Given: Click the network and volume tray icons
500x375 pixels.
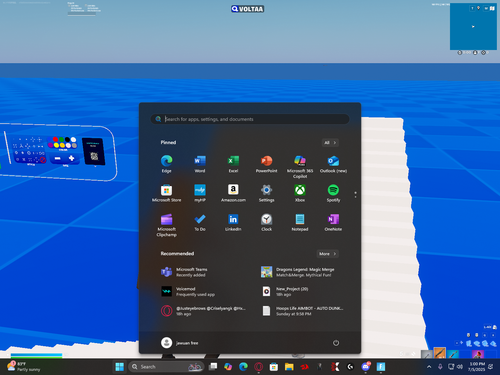Looking at the screenshot, I should pyautogui.click(x=455, y=367).
